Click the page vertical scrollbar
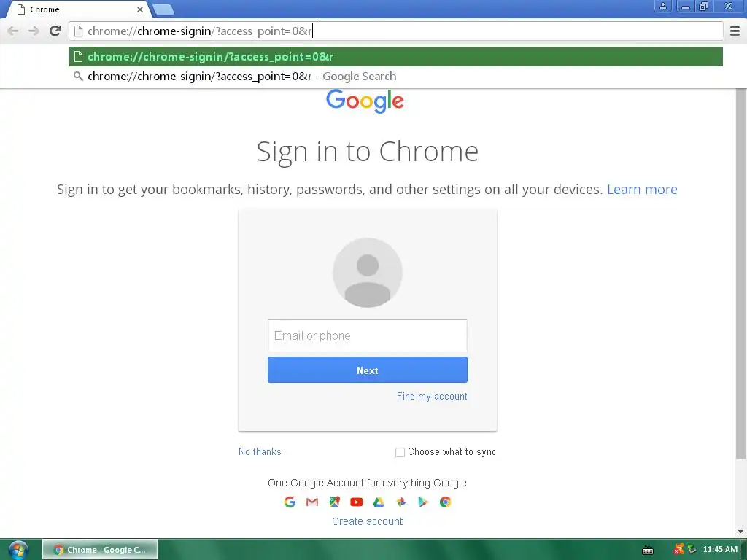Image resolution: width=747 pixels, height=560 pixels. 740,274
